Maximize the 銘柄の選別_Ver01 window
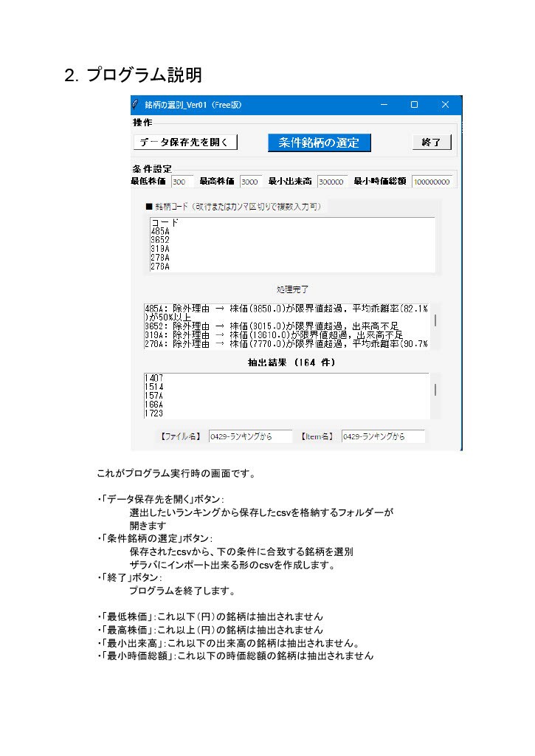Viewport: 535px width, 756px height. click(x=414, y=105)
